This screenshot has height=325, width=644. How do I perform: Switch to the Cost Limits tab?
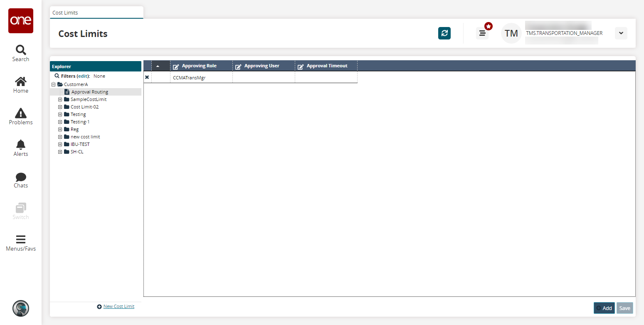pos(96,12)
